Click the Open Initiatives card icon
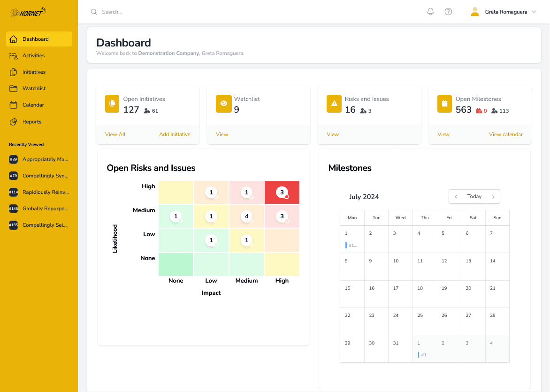 click(112, 104)
